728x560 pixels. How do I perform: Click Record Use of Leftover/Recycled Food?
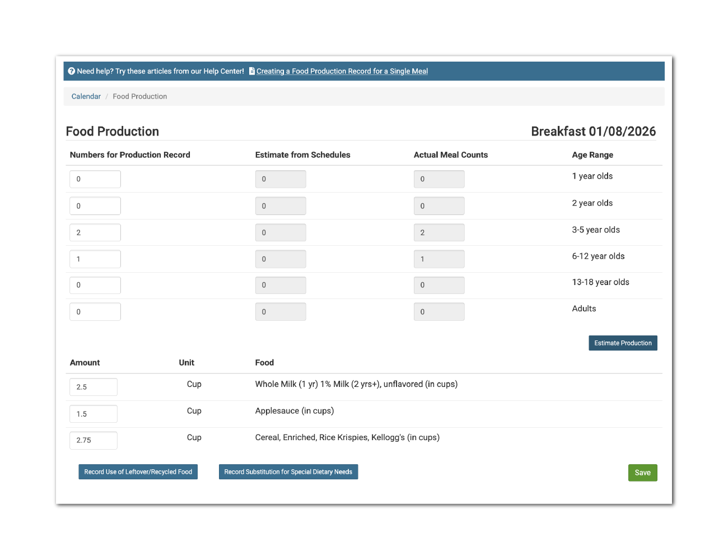coord(138,472)
